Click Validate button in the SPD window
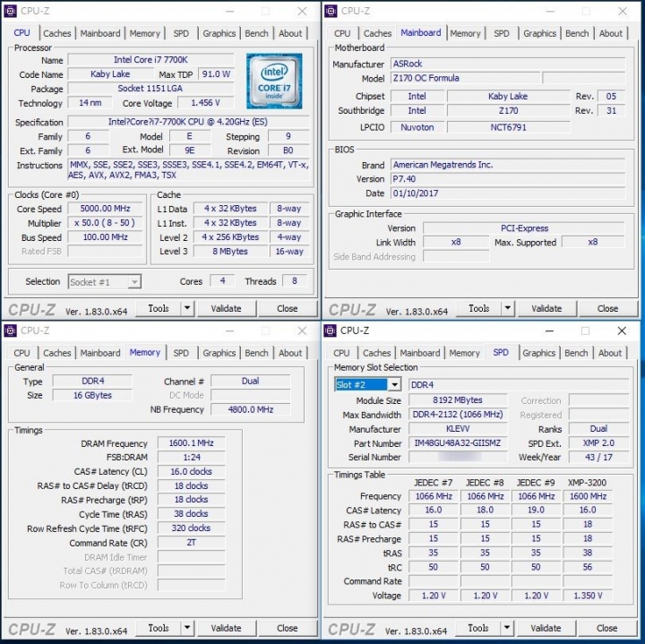Image resolution: width=645 pixels, height=644 pixels. (546, 628)
